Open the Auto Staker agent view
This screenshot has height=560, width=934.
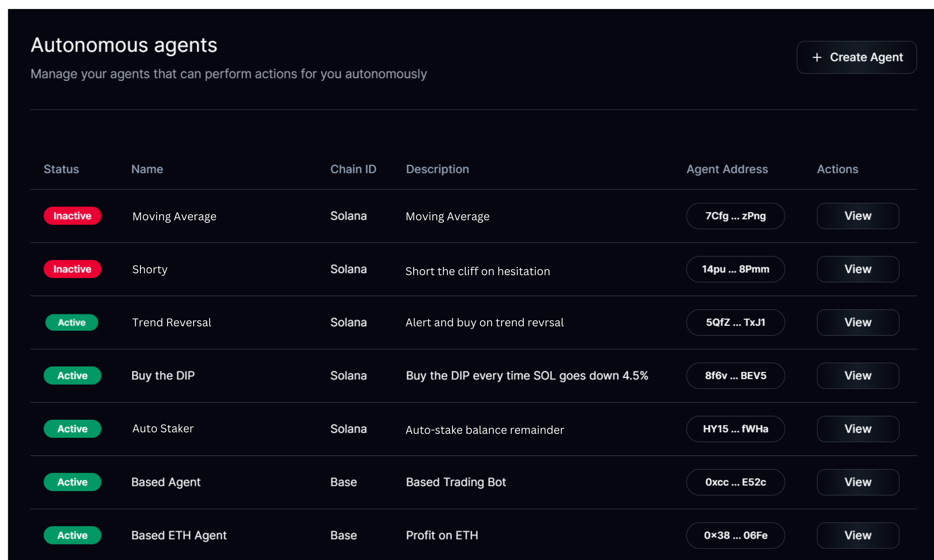(857, 429)
